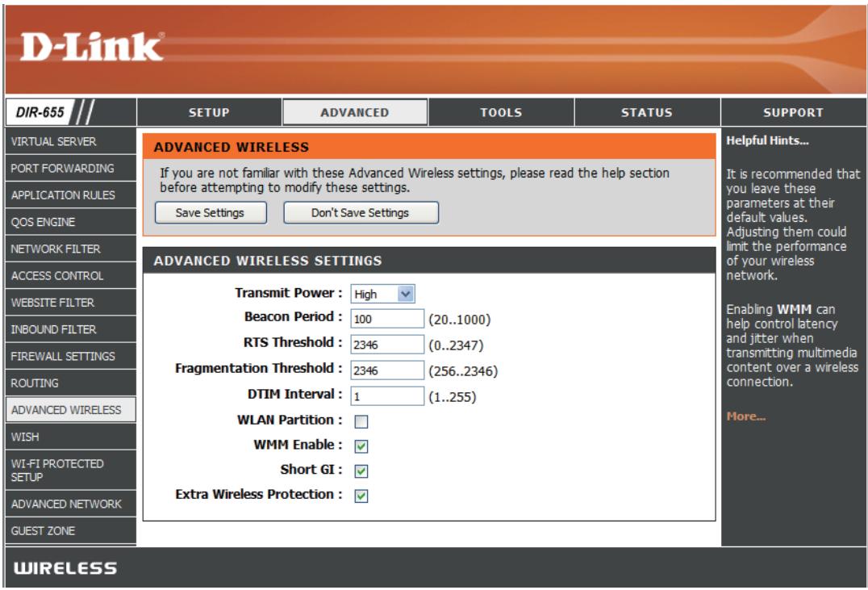Click the Short GI label
Viewport: 868px width, 590px height.
[x=311, y=469]
